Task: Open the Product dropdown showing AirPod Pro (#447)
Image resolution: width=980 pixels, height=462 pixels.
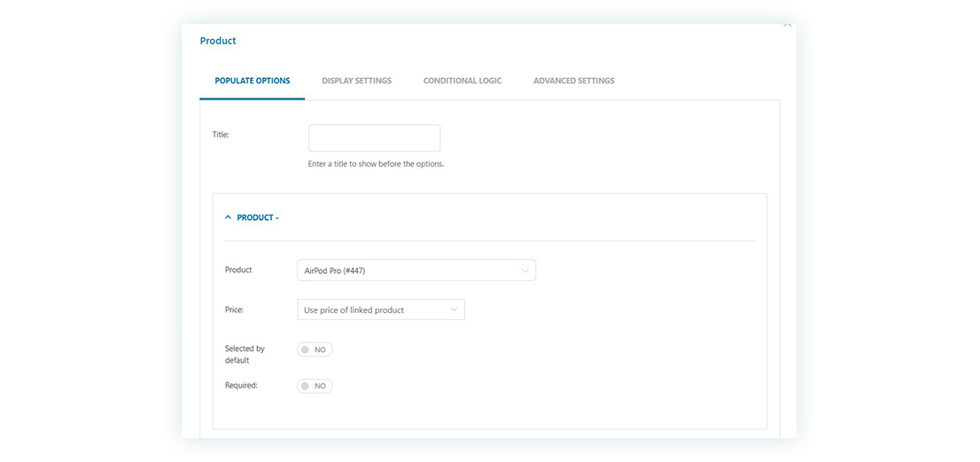Action: pos(416,270)
